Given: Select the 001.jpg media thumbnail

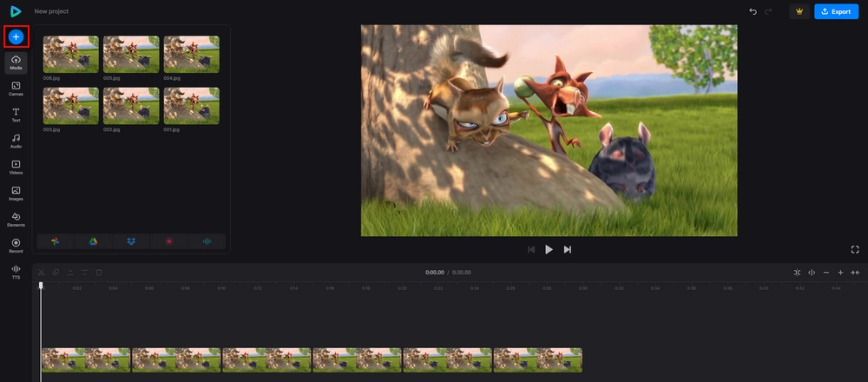Looking at the screenshot, I should click(x=192, y=106).
